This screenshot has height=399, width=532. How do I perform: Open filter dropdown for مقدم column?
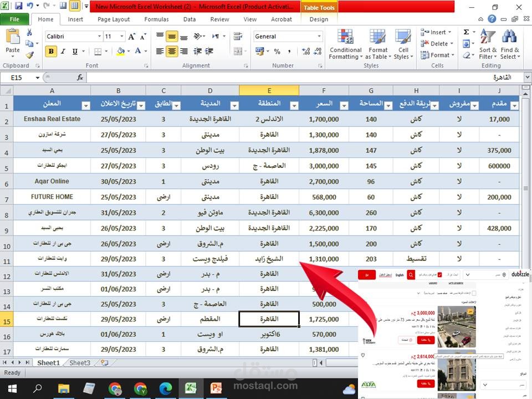point(514,106)
